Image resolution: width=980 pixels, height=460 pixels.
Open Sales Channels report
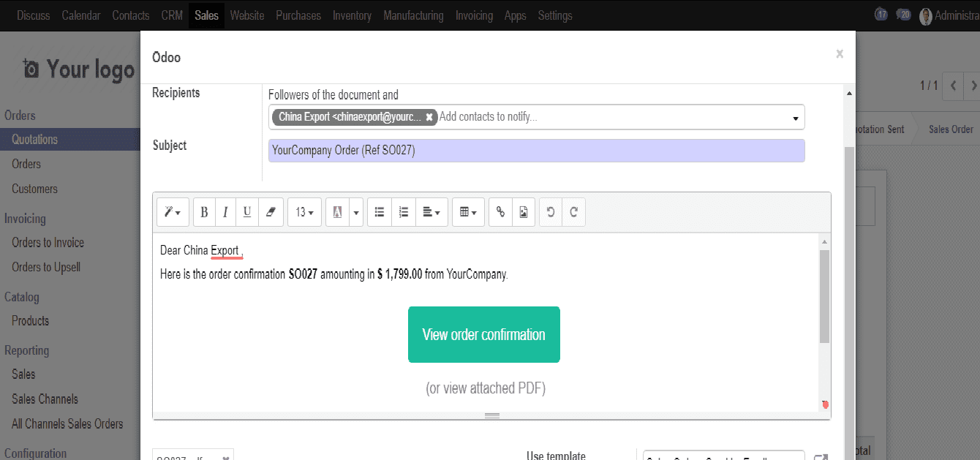click(45, 399)
